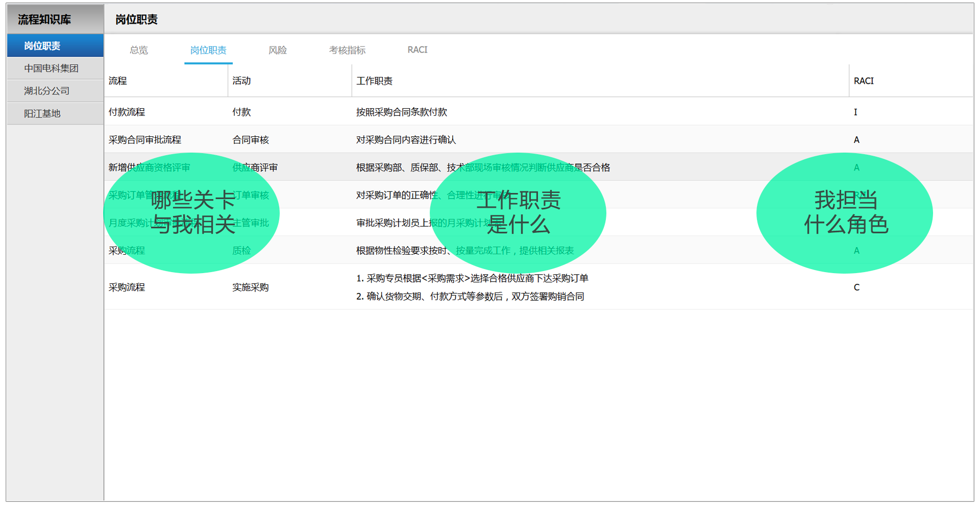Click the 付款 activity cell
The image size is (980, 510).
[241, 112]
